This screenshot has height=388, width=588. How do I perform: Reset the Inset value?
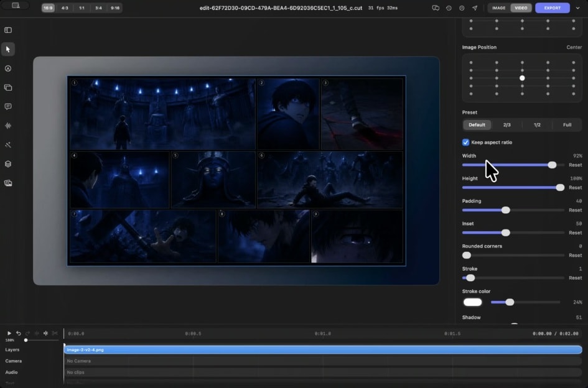[x=576, y=233]
